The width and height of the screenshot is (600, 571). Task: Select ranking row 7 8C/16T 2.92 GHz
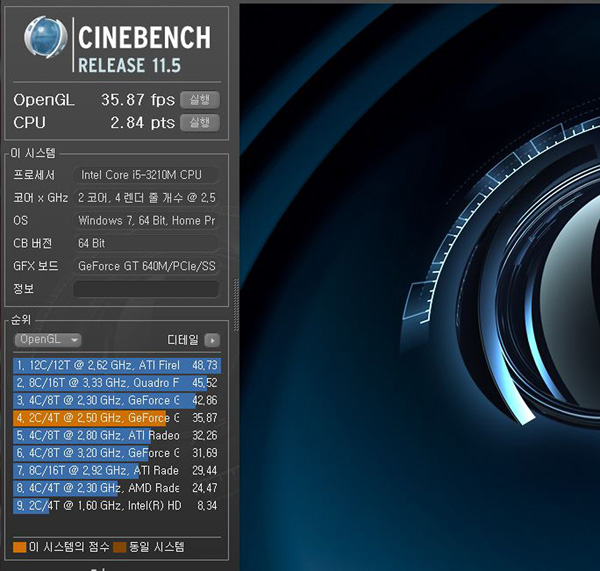(x=117, y=471)
